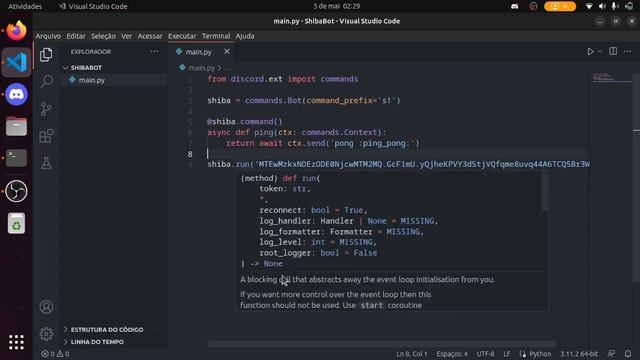Select interpreter 3.11.2 64-bit
The height and width of the screenshot is (360, 640).
579,354
